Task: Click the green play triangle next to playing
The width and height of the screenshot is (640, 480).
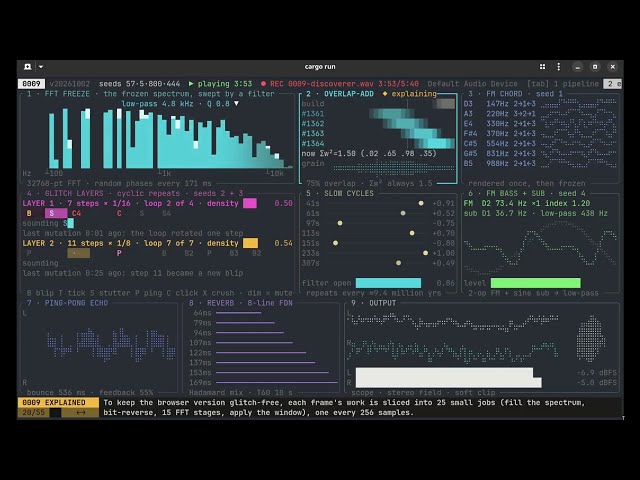Action: point(191,84)
